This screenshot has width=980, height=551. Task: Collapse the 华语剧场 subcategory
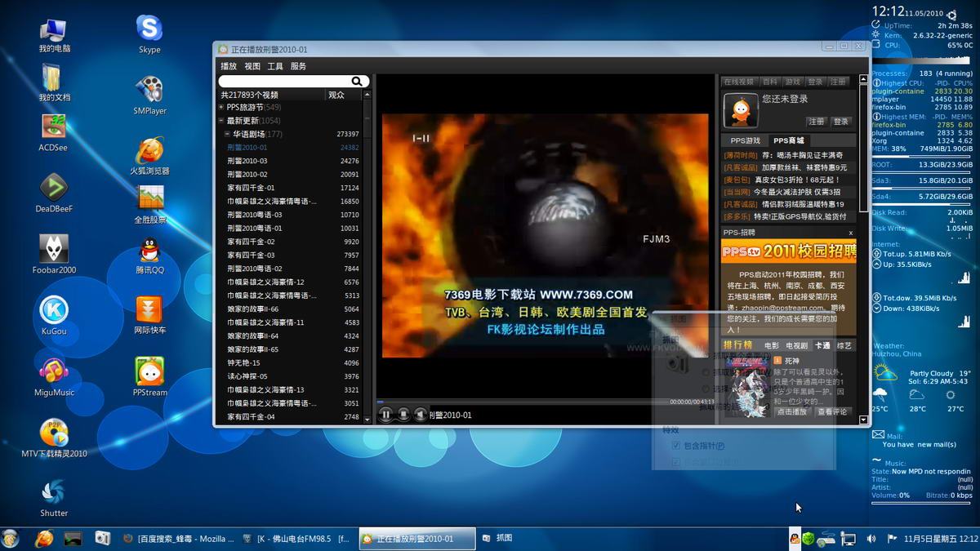tap(228, 134)
